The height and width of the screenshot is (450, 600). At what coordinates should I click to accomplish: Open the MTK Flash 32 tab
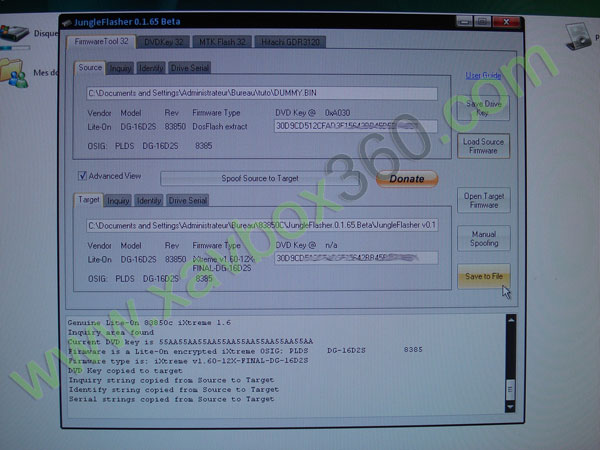pyautogui.click(x=222, y=42)
